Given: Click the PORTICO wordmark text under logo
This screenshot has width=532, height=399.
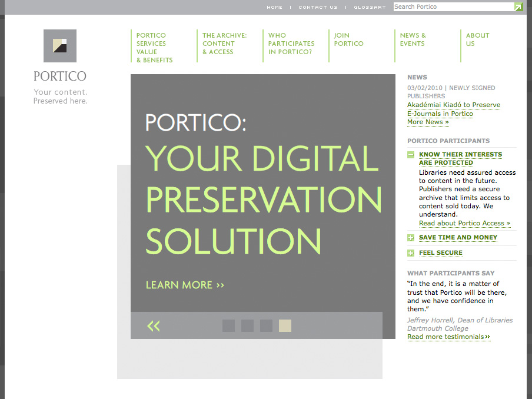Looking at the screenshot, I should point(59,77).
